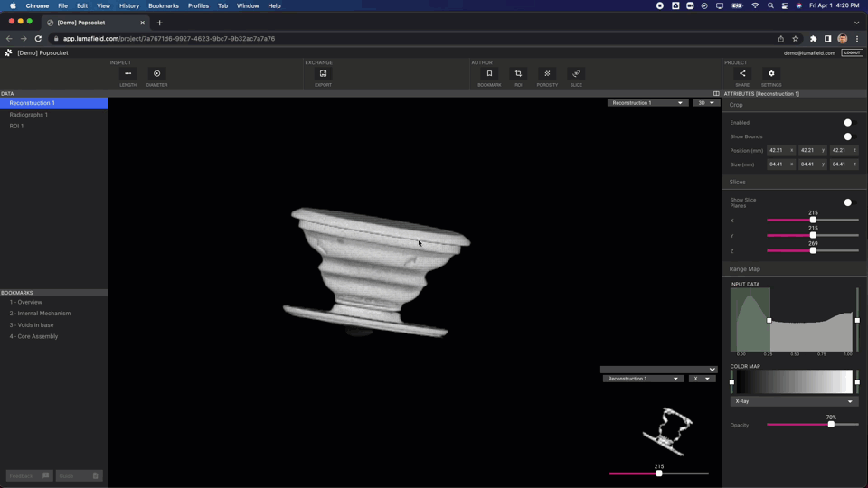Open the 3D view mode dropdown

(x=705, y=103)
